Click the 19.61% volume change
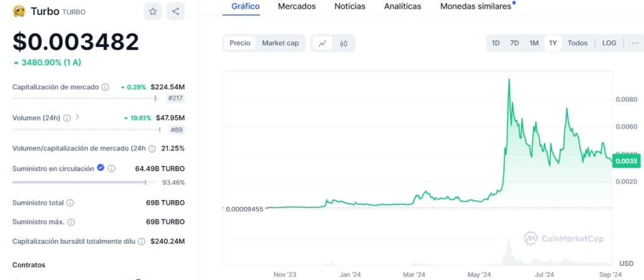The image size is (644, 280). tap(138, 118)
